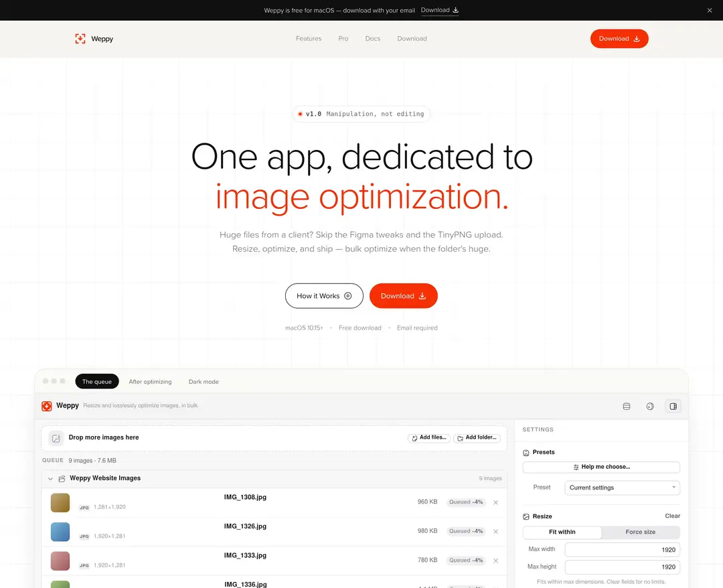
Task: Click the Resize section icon
Action: tap(526, 517)
